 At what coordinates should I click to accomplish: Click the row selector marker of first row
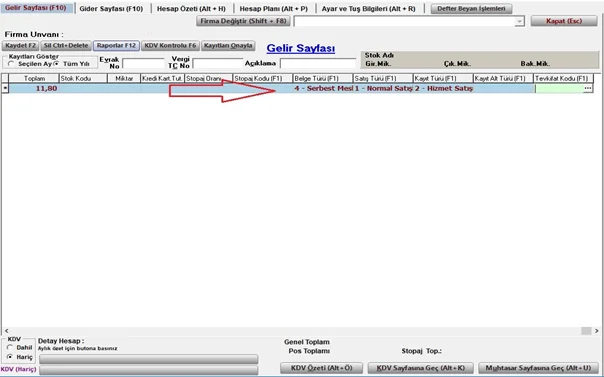coord(5,89)
